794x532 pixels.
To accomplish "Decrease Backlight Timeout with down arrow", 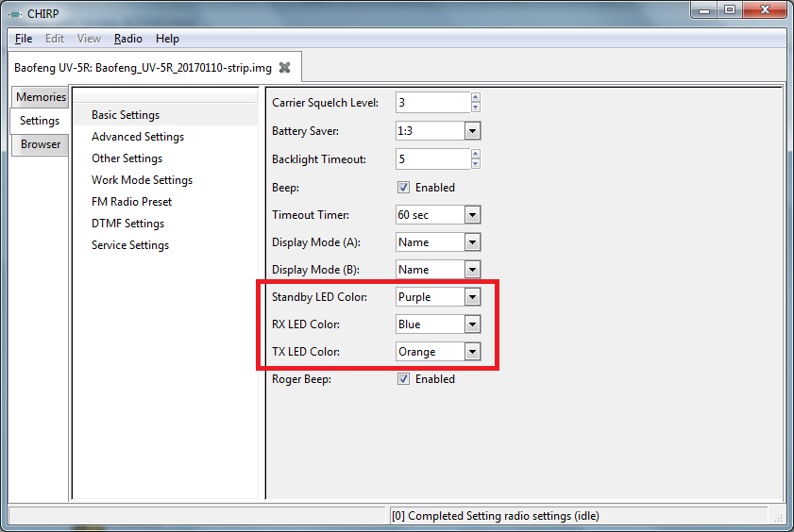I will click(x=475, y=164).
